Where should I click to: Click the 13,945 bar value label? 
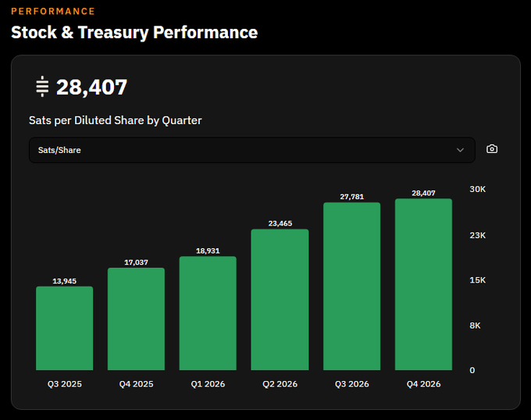click(64, 281)
